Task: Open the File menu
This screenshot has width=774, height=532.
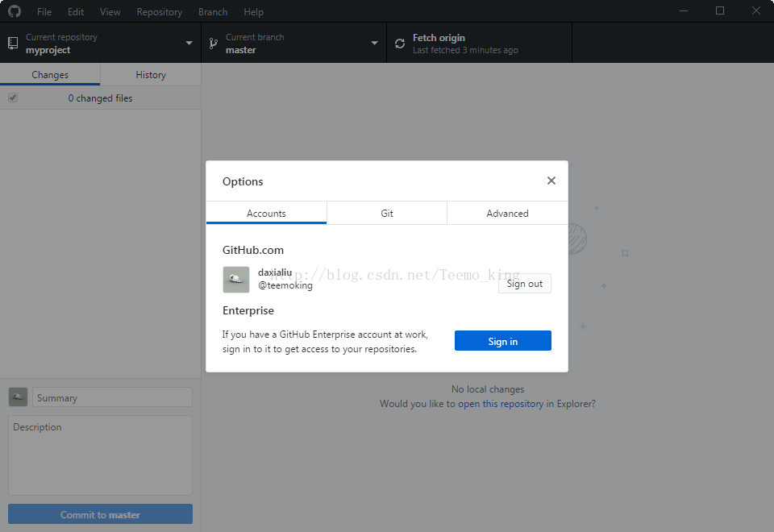Action: (x=44, y=12)
